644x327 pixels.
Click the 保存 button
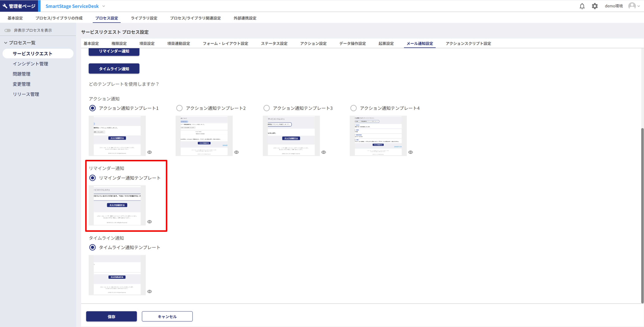(x=112, y=316)
